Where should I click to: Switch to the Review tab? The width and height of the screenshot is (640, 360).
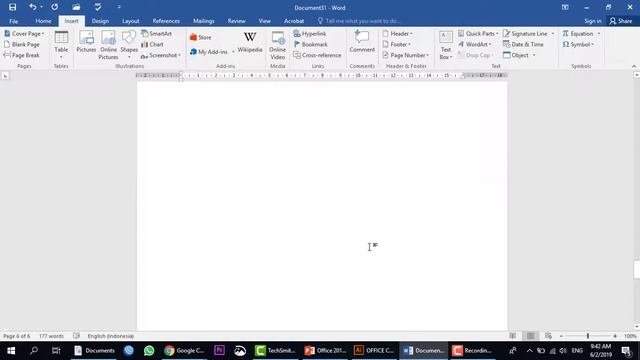click(236, 21)
